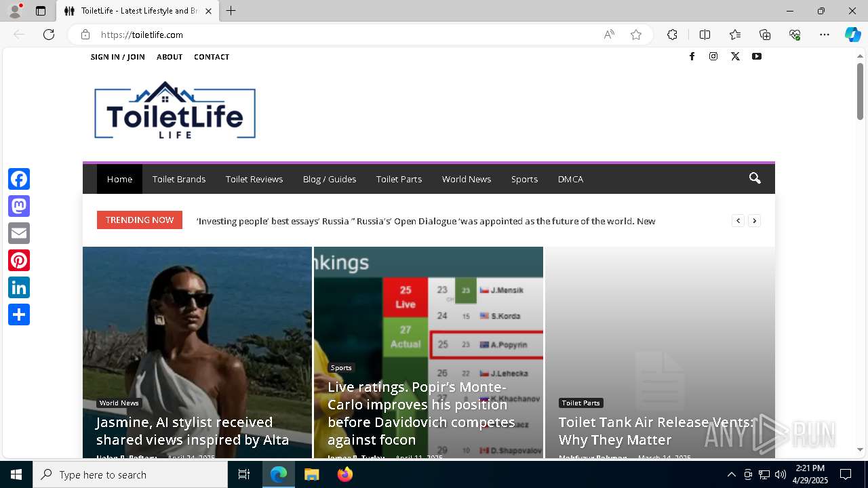Open the site search magnifier

click(755, 179)
